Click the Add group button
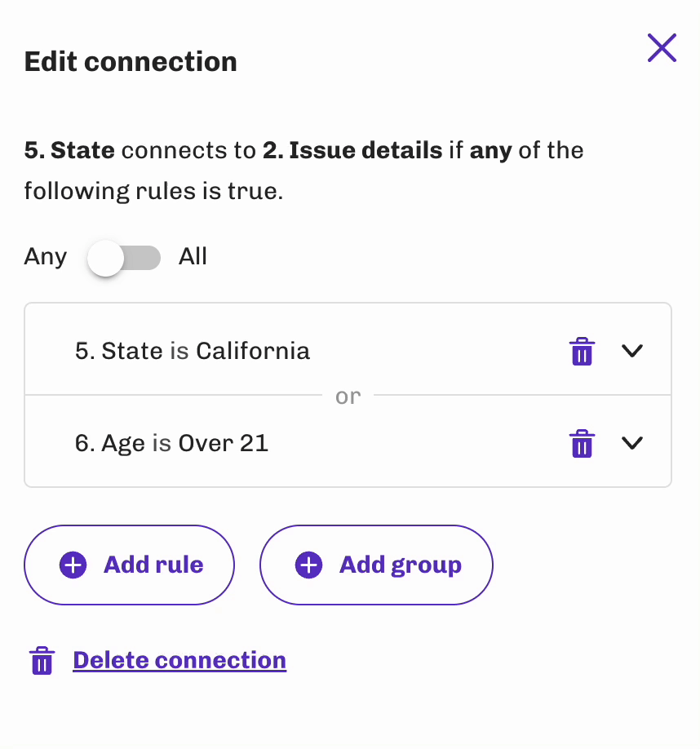This screenshot has height=749, width=700. (376, 565)
